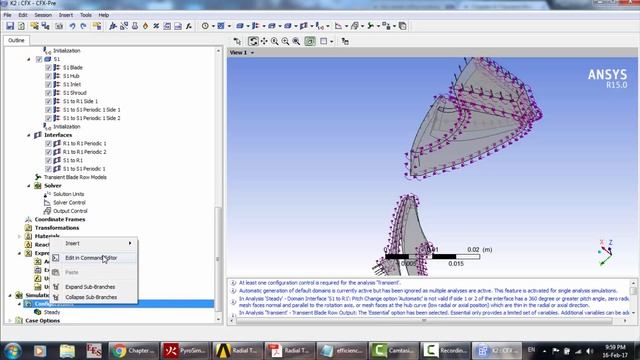Click the Windows Start button

[12, 351]
